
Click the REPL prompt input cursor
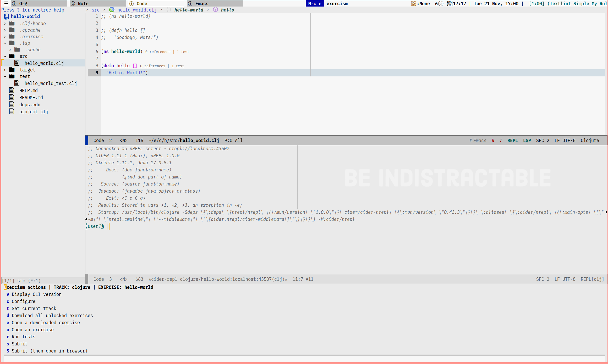[x=108, y=226]
